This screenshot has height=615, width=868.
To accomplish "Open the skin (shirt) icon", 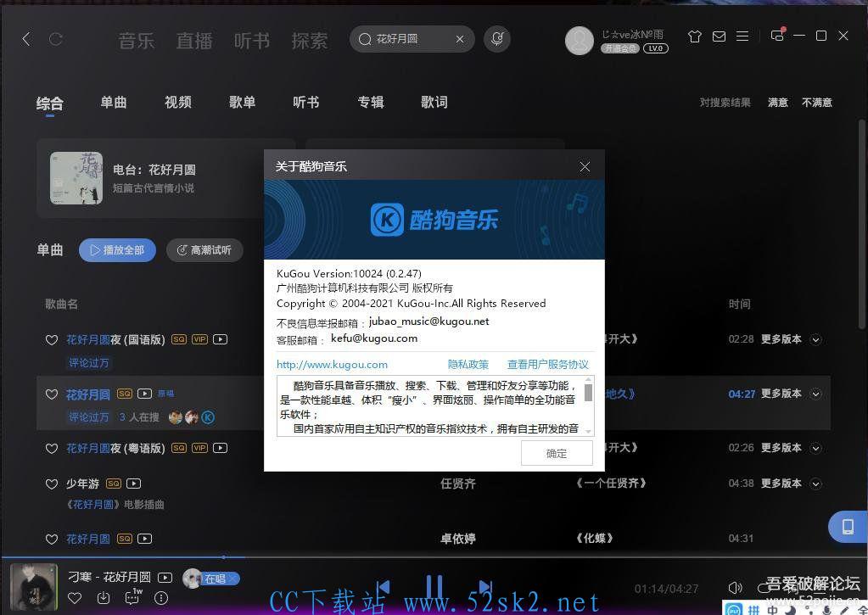I will point(695,36).
